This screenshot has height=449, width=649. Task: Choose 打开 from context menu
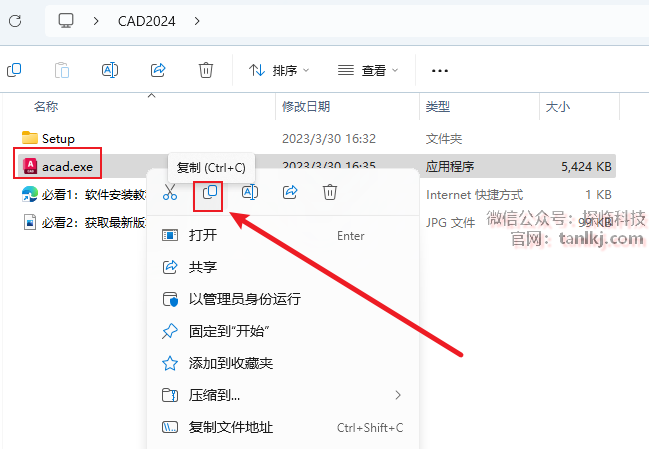pos(283,235)
